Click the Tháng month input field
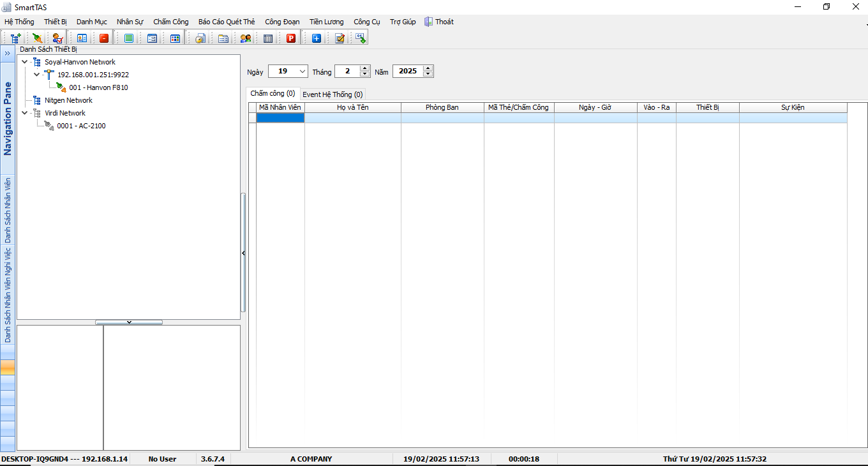The height and width of the screenshot is (466, 868). [347, 71]
